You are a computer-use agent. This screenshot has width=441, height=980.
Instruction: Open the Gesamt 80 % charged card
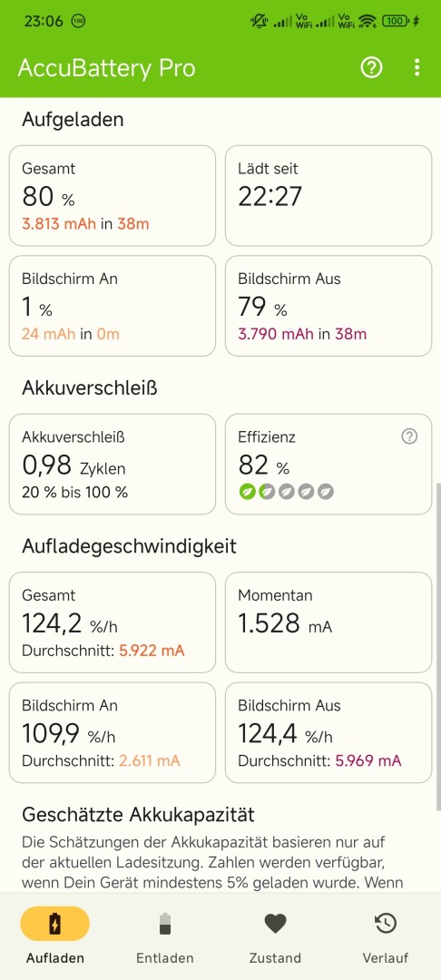click(x=113, y=196)
